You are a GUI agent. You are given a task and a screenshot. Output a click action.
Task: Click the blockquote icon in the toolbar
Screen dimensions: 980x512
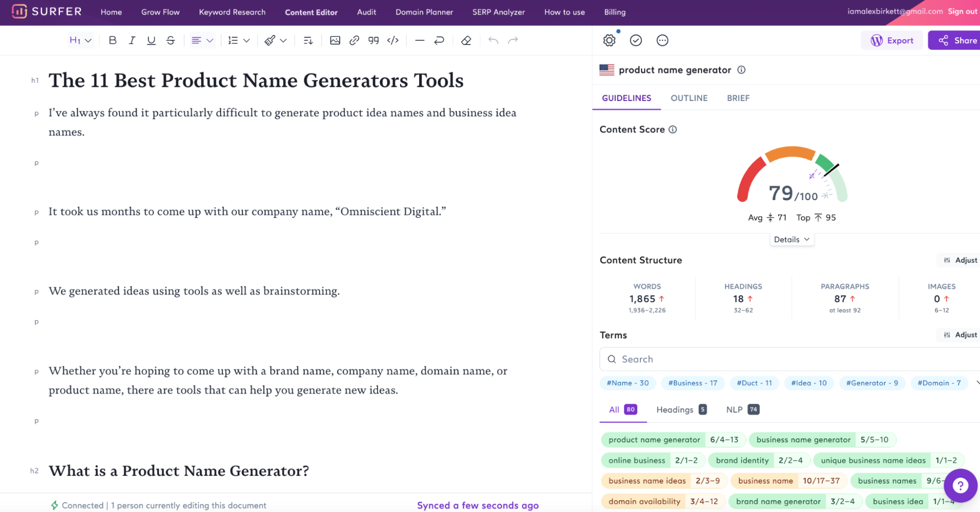pyautogui.click(x=373, y=40)
